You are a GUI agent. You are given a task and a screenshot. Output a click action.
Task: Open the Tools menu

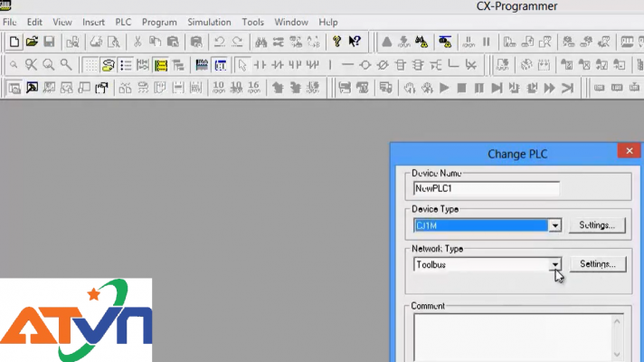[252, 23]
